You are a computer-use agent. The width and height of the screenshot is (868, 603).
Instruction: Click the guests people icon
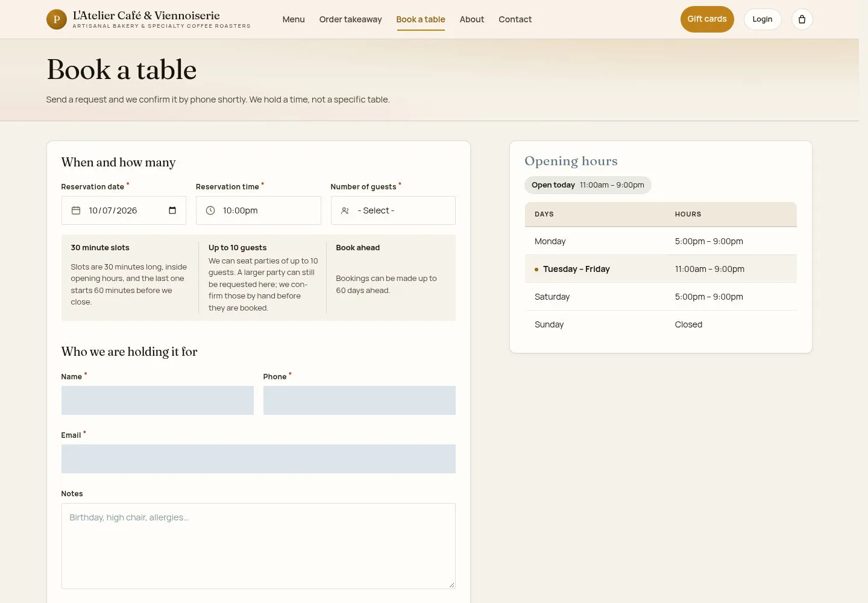coord(345,210)
